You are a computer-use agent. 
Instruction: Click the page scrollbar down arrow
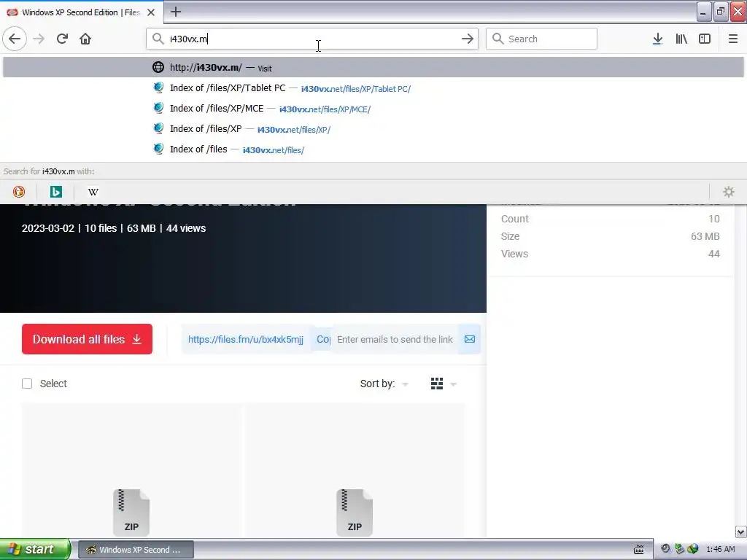(740, 532)
